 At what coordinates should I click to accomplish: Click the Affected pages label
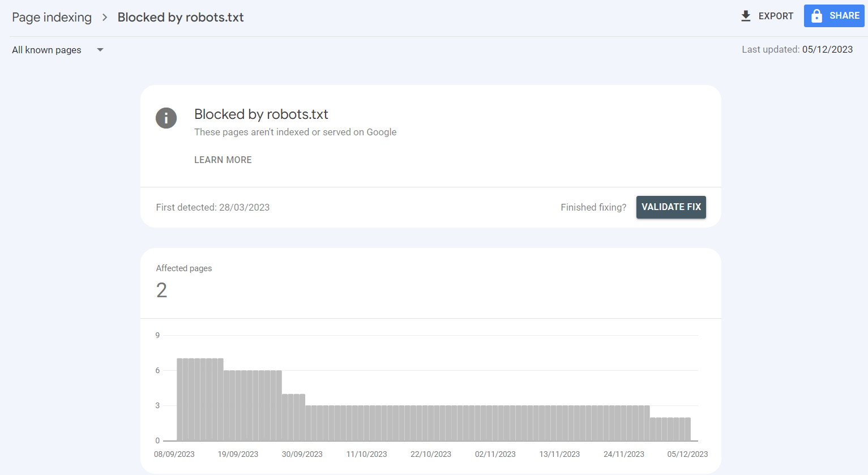tap(184, 268)
